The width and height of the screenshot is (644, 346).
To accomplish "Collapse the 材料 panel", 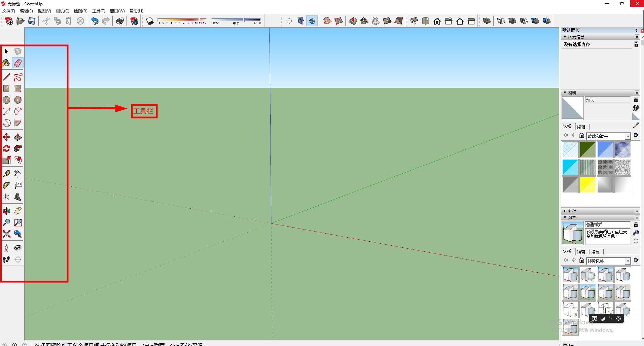I will click(565, 93).
